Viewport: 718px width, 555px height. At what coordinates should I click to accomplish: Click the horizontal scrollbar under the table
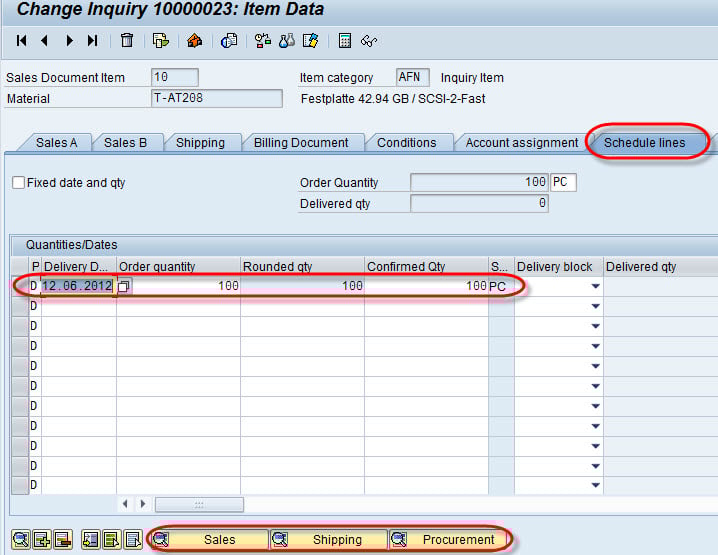[x=199, y=504]
